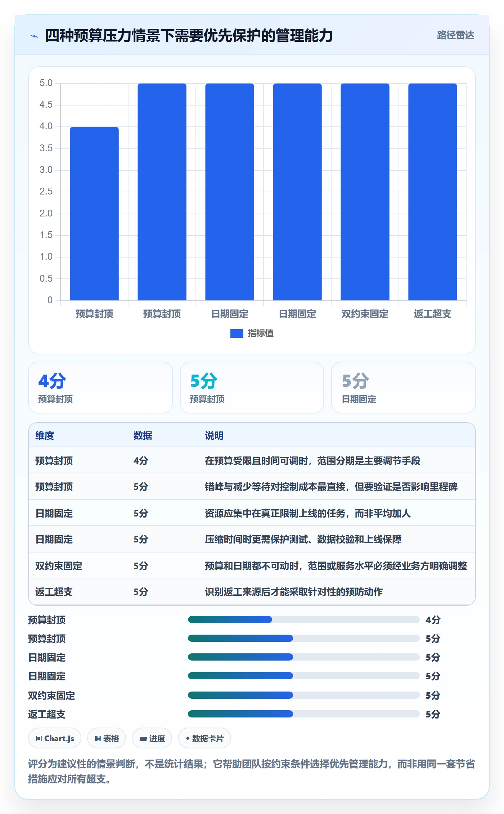Select the row text 在预算受限且时间可调时，范围分期是主要调节手段

(312, 461)
